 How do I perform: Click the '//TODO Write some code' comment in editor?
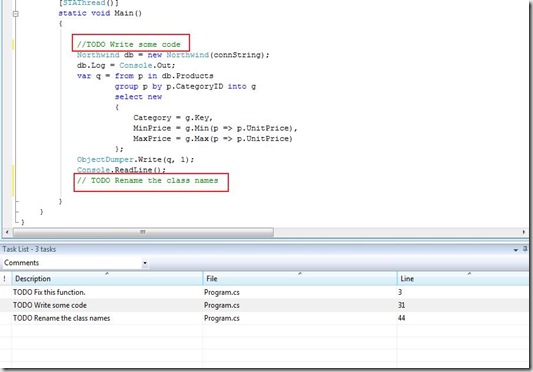[129, 44]
